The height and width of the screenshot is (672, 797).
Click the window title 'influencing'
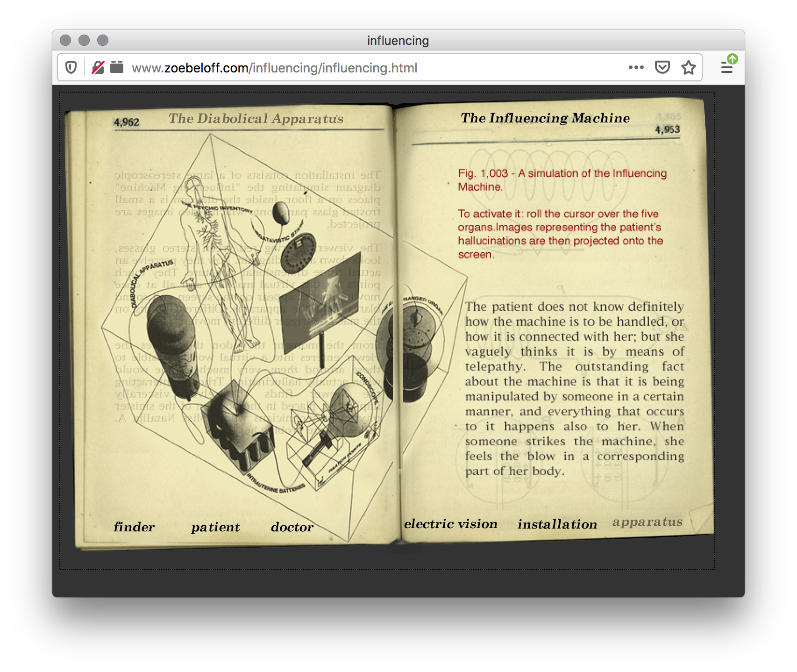tap(398, 41)
